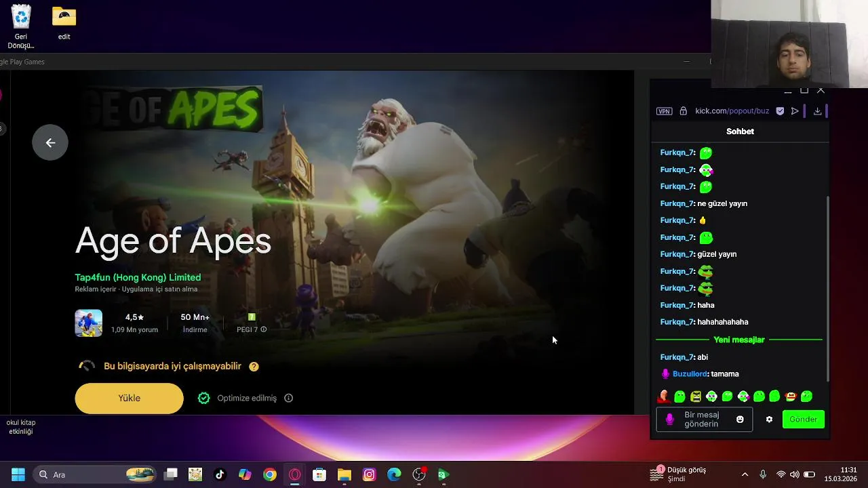Click the tray microphone icon
The width and height of the screenshot is (868, 488).
[763, 474]
